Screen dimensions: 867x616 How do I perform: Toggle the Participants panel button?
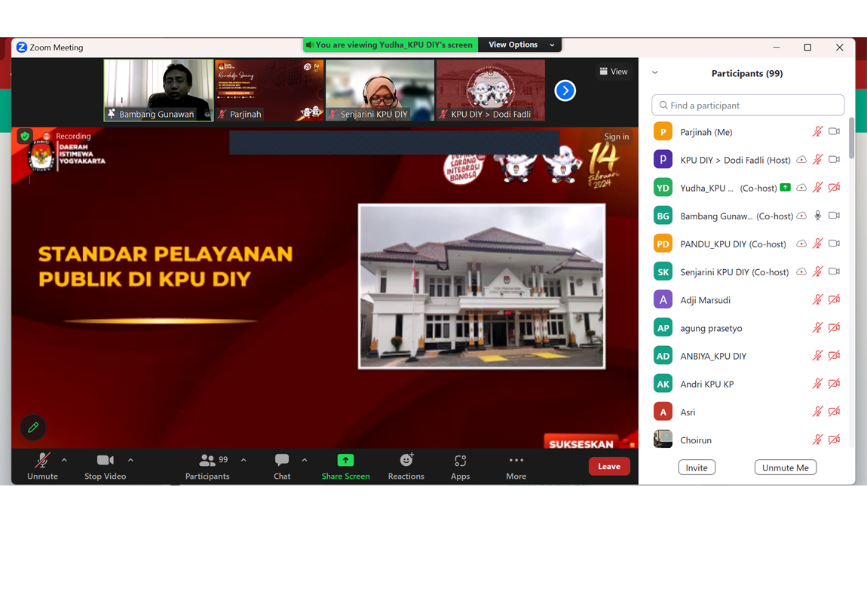click(x=207, y=461)
